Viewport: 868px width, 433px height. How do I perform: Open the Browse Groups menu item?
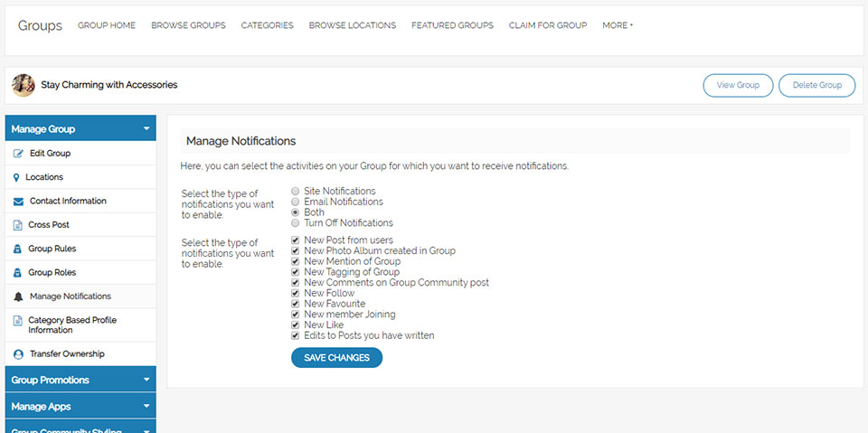188,25
